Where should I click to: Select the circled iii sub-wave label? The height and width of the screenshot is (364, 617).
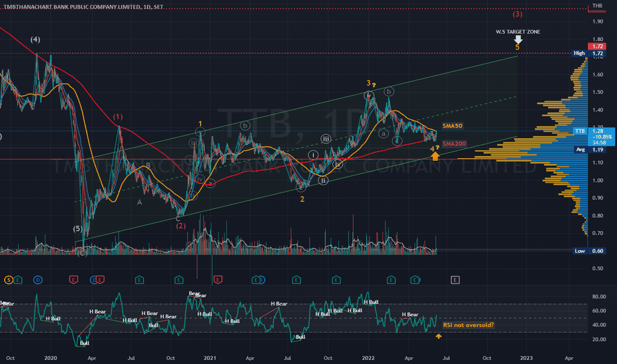[326, 138]
